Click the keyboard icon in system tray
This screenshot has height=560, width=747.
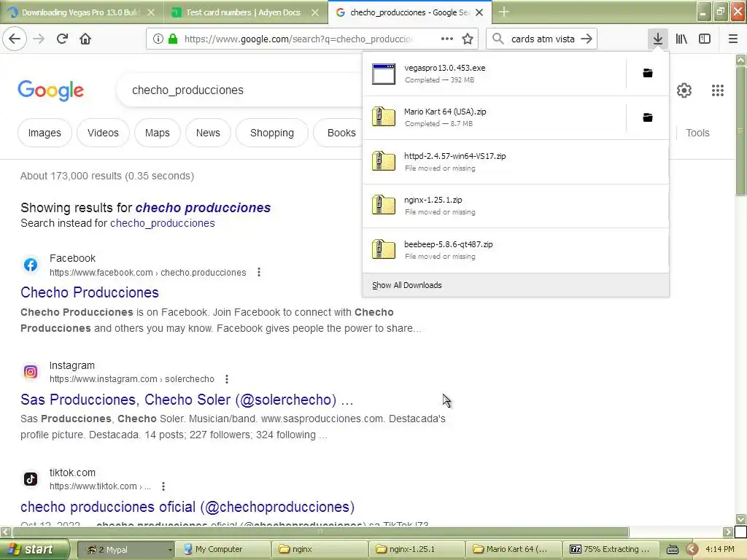672,550
